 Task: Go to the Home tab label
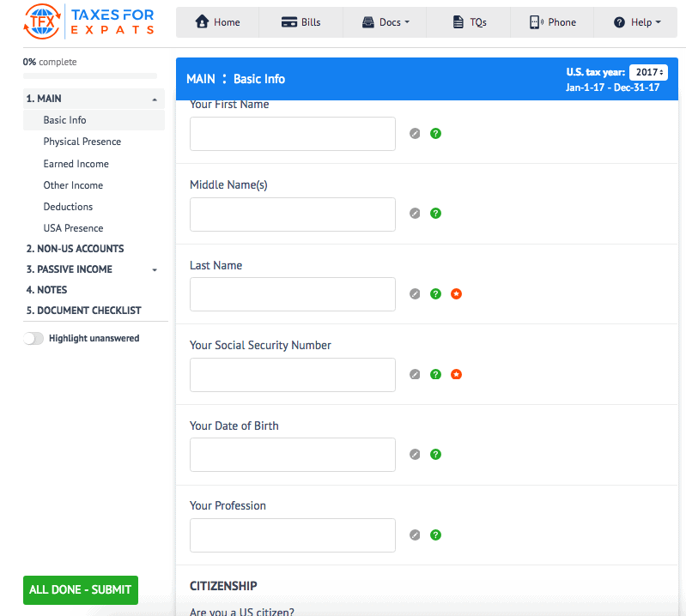227,22
